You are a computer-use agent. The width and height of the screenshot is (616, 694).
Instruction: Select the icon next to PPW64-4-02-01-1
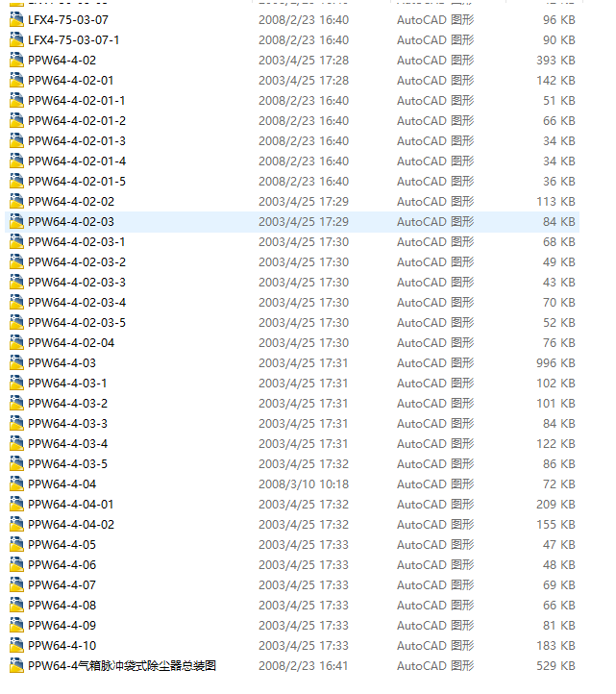pyautogui.click(x=16, y=101)
